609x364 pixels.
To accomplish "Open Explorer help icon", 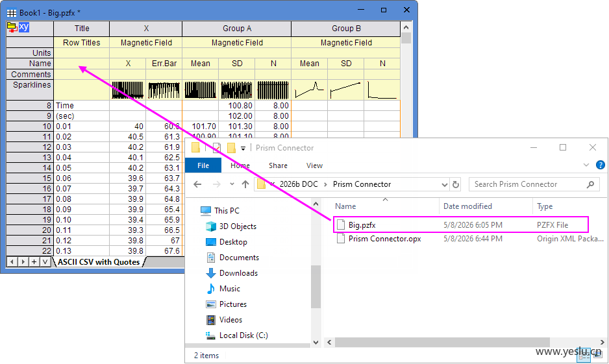I will [x=600, y=165].
